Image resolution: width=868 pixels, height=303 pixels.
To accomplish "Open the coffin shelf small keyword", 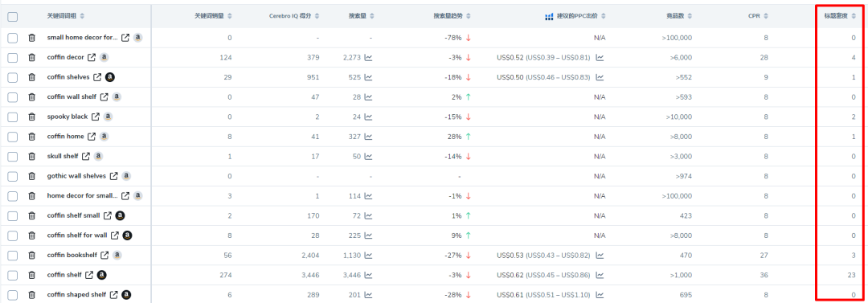I will coord(74,215).
